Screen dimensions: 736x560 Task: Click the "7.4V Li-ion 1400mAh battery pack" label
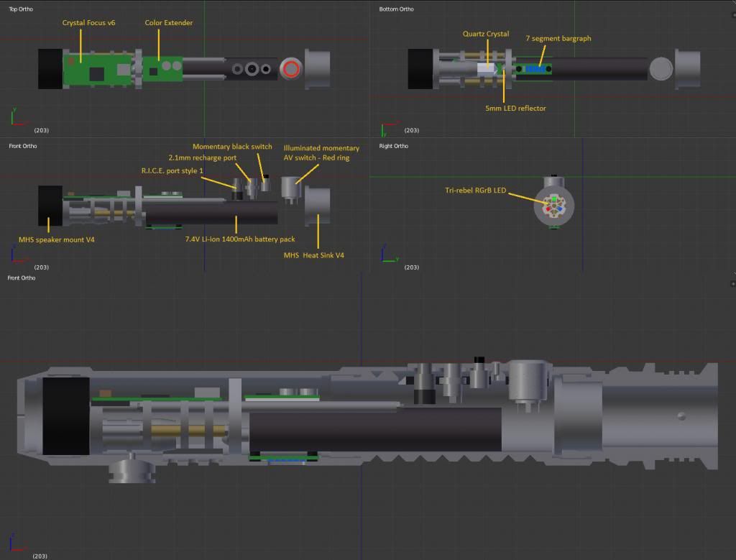[x=240, y=239]
